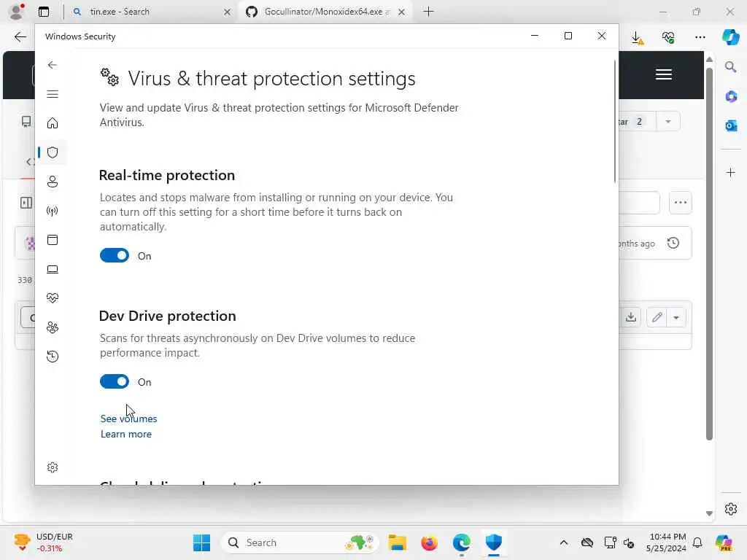View GitHub commit history clock icon
747x560 pixels.
tap(673, 244)
